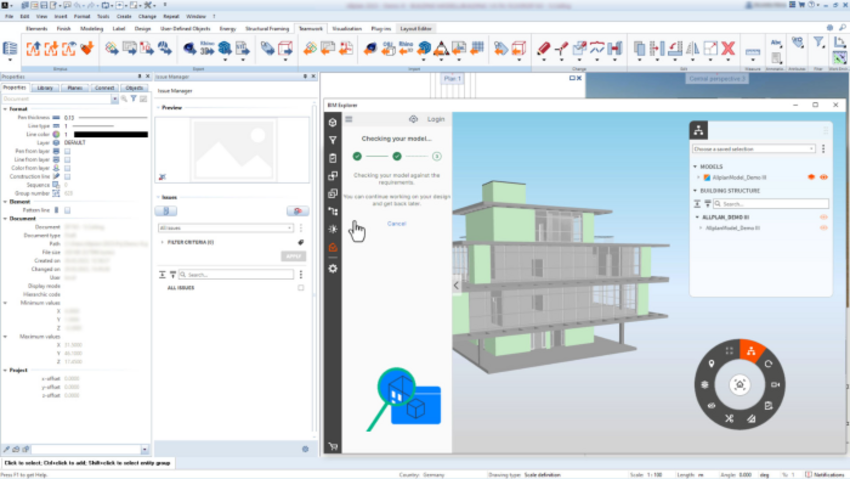This screenshot has height=479, width=850.
Task: Click the shopping cart icon at sidebar bottom
Action: [x=333, y=446]
